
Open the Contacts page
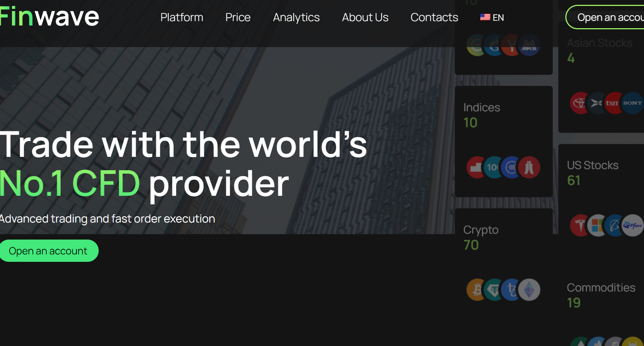(x=434, y=17)
